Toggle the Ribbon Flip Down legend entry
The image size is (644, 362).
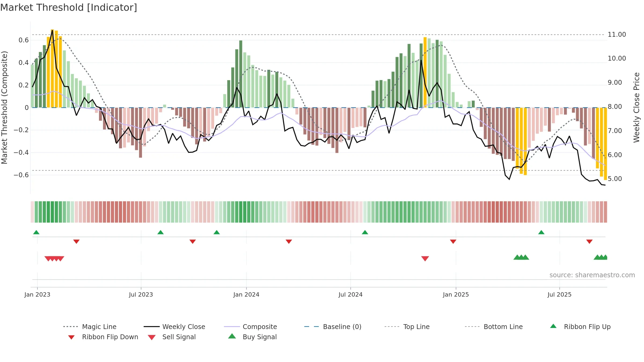pos(103,337)
